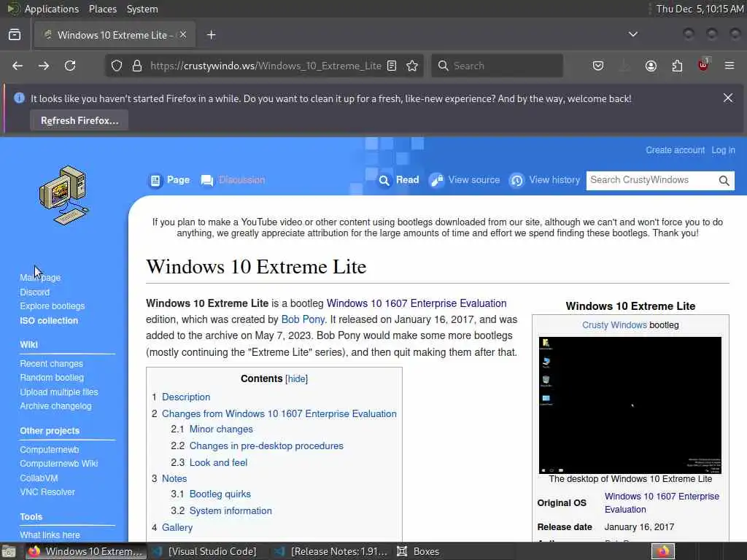The width and height of the screenshot is (747, 560).
Task: Hide the Contents table
Action: pos(296,379)
